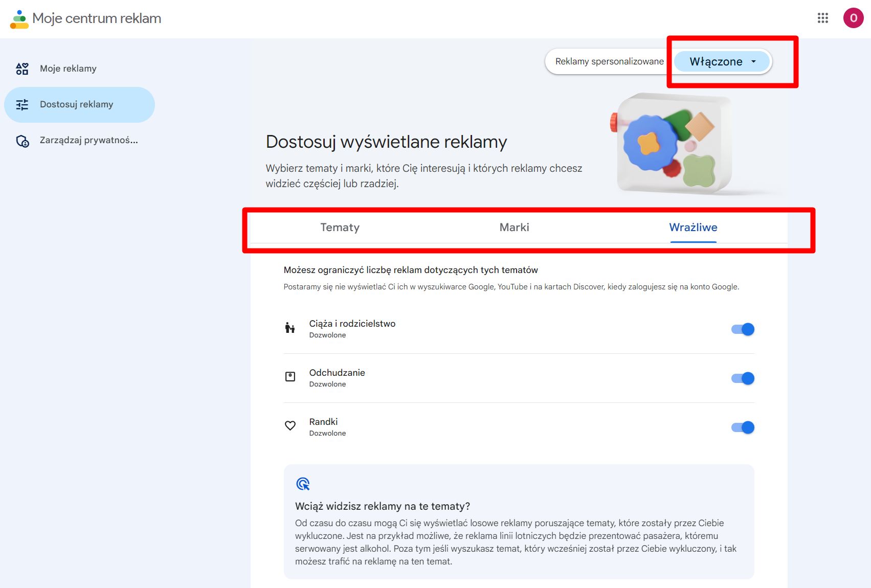Open Zarządzaj prywatnością in the sidebar
Screen dimensions: 871x588
(x=88, y=140)
